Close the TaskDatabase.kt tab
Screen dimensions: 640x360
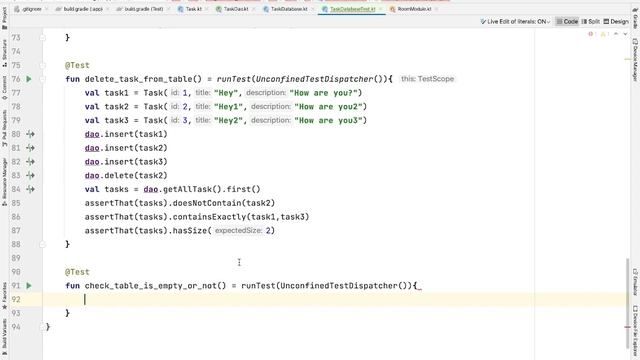tap(313, 9)
